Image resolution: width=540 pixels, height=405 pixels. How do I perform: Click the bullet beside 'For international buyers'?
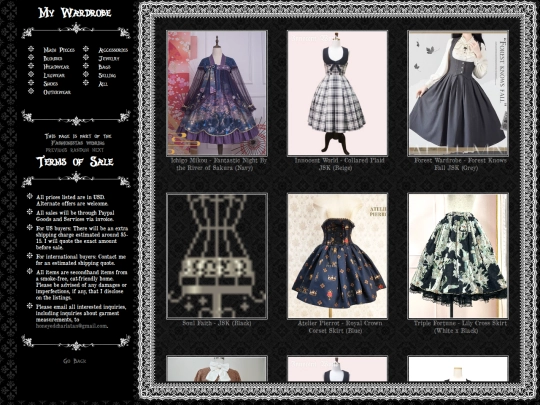[x=30, y=256]
